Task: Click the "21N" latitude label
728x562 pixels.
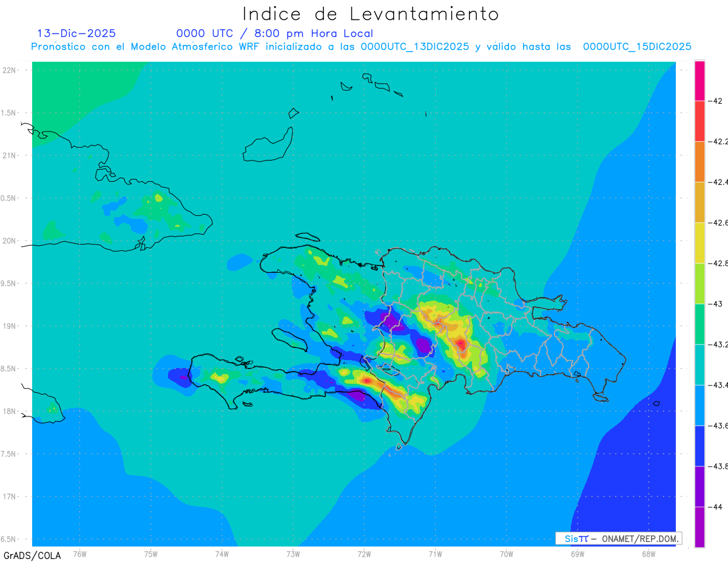Action: 9,155
